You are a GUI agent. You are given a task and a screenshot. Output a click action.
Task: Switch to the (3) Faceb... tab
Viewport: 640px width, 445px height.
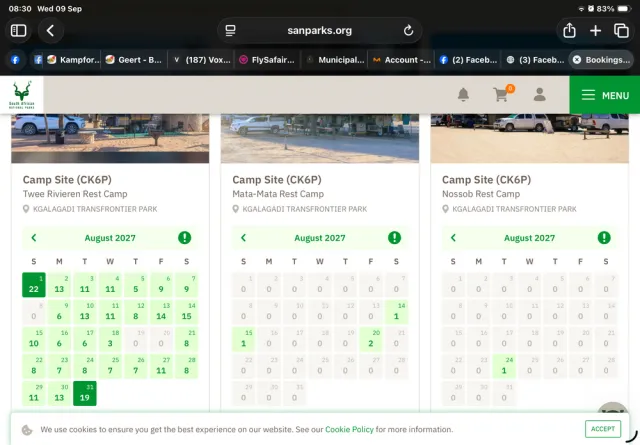tap(535, 60)
